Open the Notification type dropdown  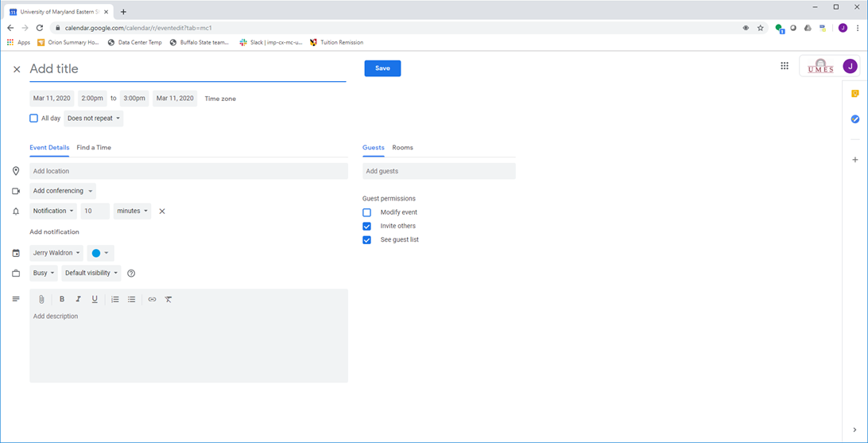click(x=53, y=211)
